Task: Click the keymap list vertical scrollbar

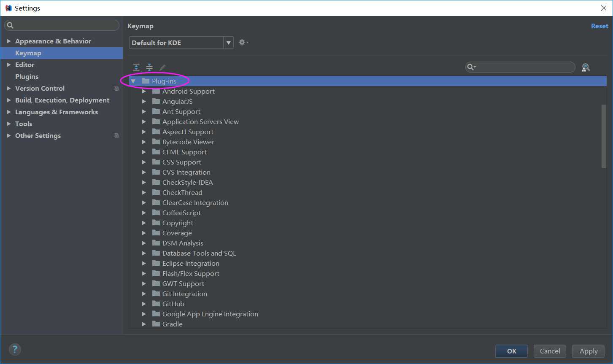Action: click(604, 137)
